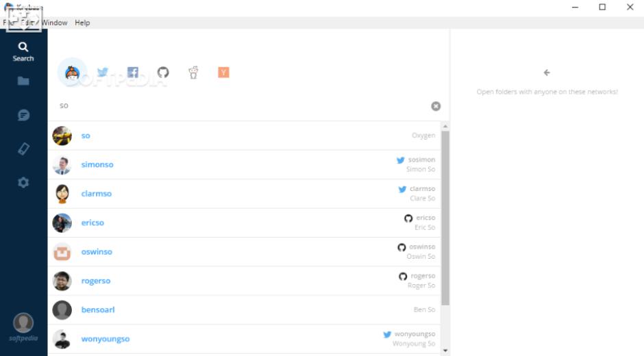Click avatar of user oswinso
Screen dimensions: 644x356
click(62, 252)
